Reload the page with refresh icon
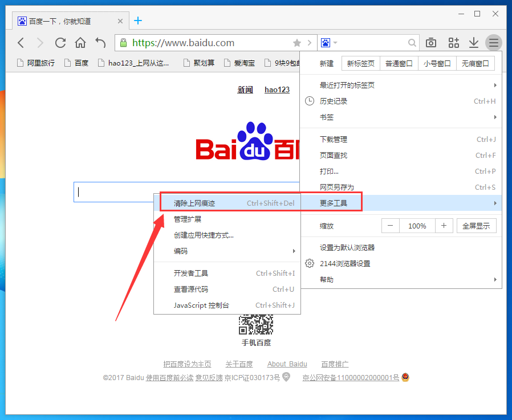Viewport: 512px width, 420px height. tap(60, 43)
